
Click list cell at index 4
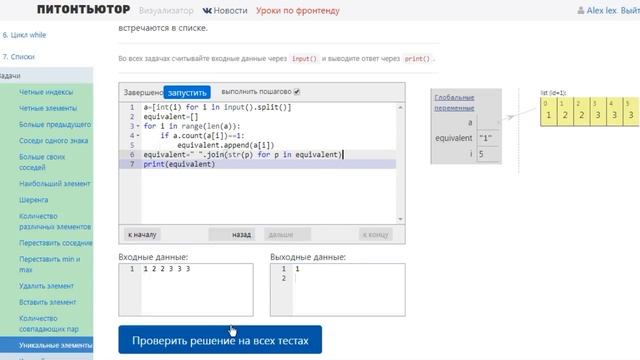[614, 111]
